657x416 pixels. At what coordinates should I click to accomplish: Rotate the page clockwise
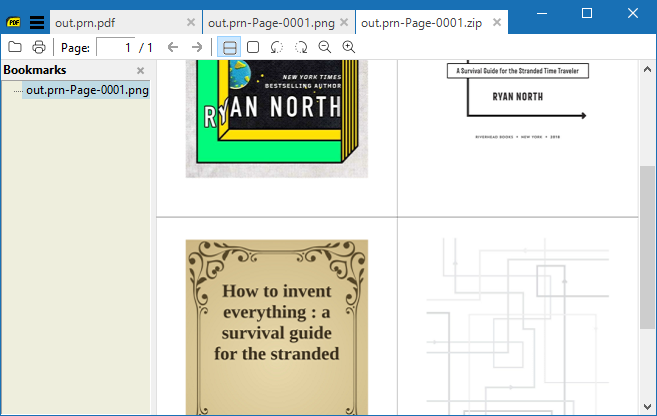click(x=301, y=47)
